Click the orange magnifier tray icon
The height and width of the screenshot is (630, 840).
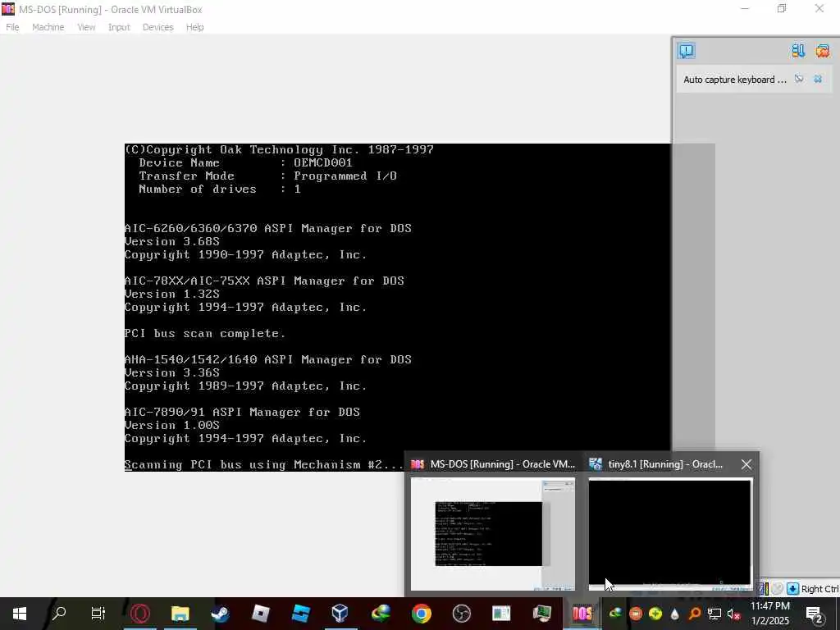point(695,614)
